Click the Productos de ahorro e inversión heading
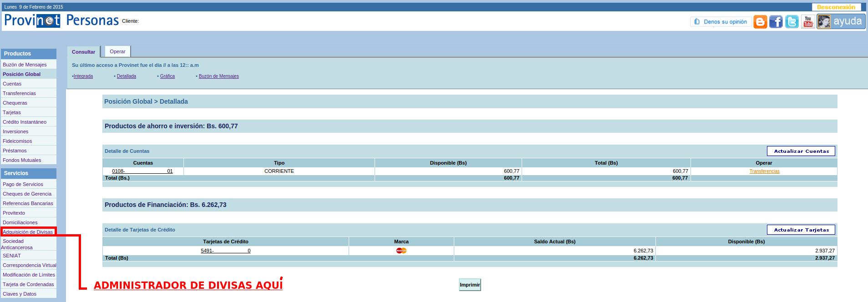 tap(171, 126)
